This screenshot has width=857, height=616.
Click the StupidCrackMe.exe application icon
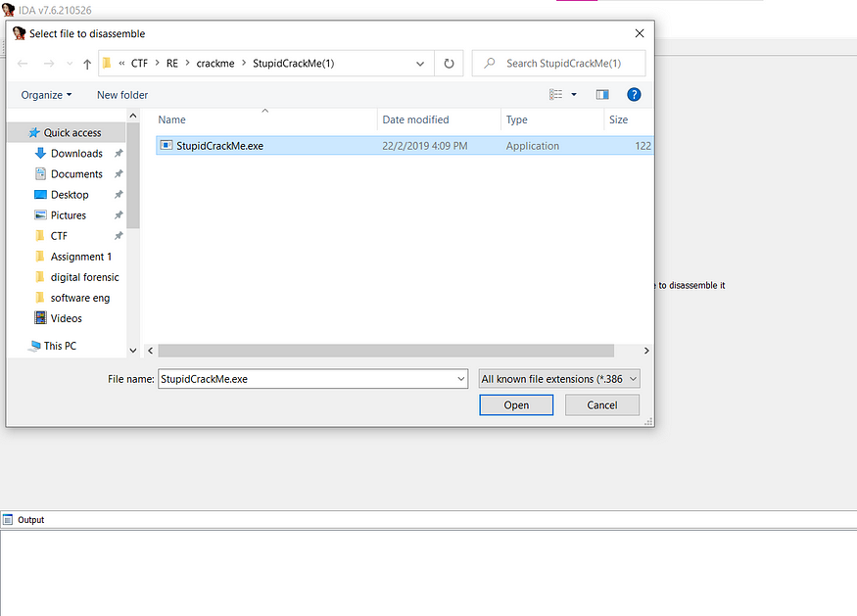167,145
